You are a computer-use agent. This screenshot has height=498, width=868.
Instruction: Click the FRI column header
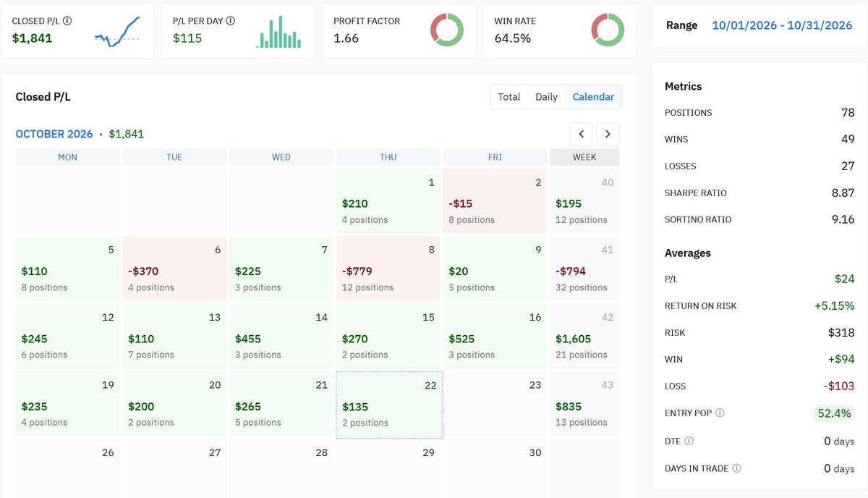[x=495, y=157]
